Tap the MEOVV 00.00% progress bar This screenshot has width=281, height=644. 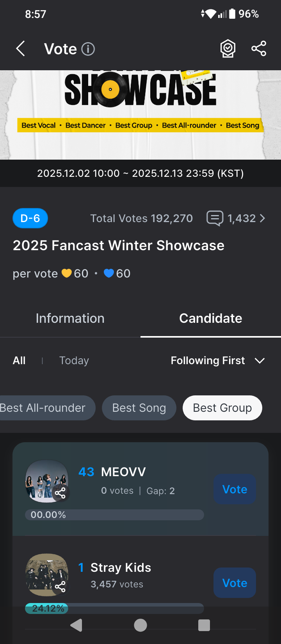114,515
